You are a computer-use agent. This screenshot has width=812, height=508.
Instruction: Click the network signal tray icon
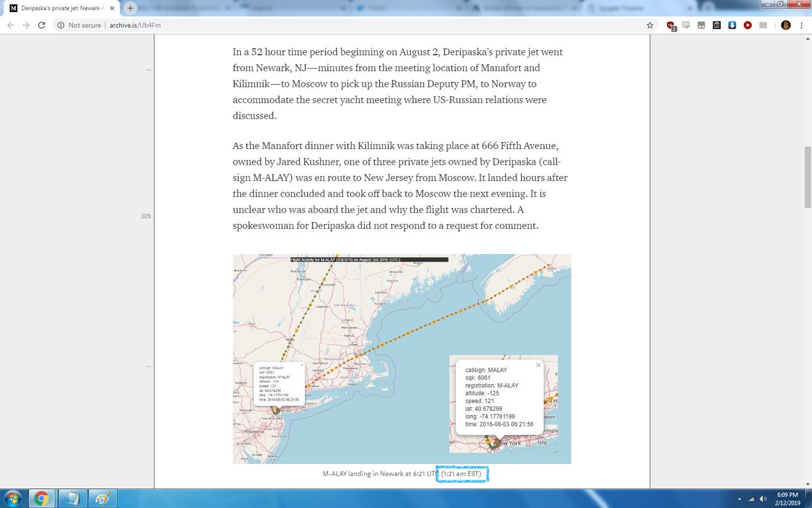[750, 500]
